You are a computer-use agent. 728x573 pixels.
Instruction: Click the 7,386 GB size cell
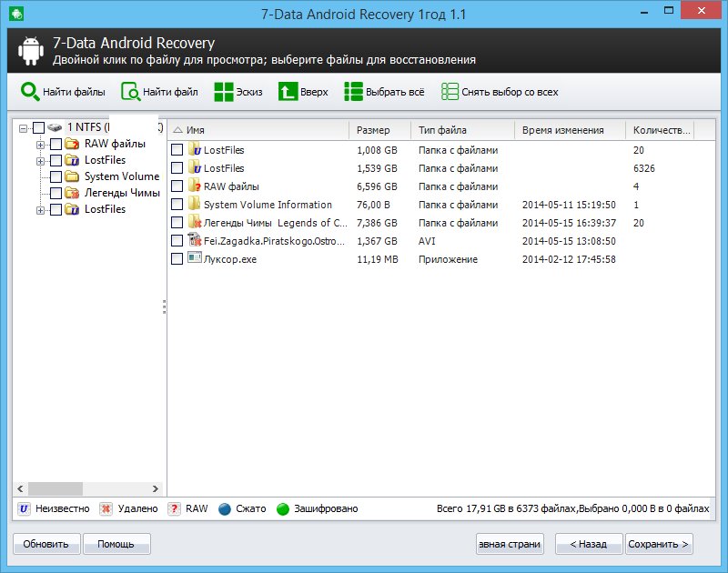[377, 223]
